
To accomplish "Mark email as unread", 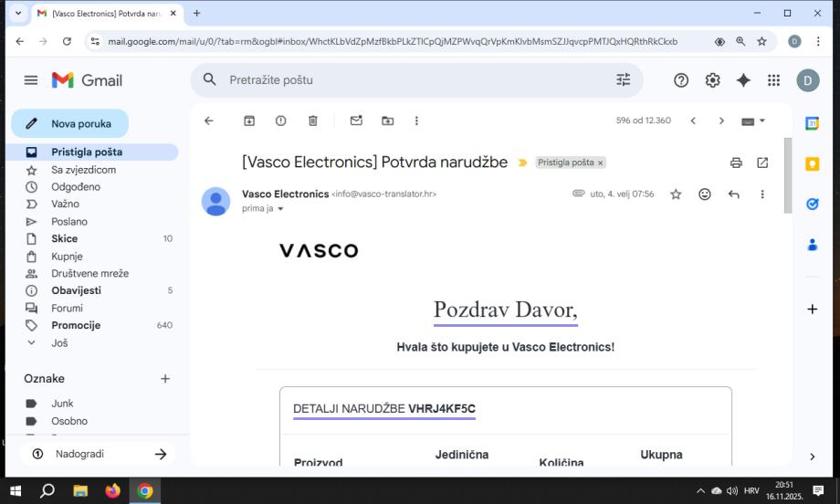I will point(356,121).
